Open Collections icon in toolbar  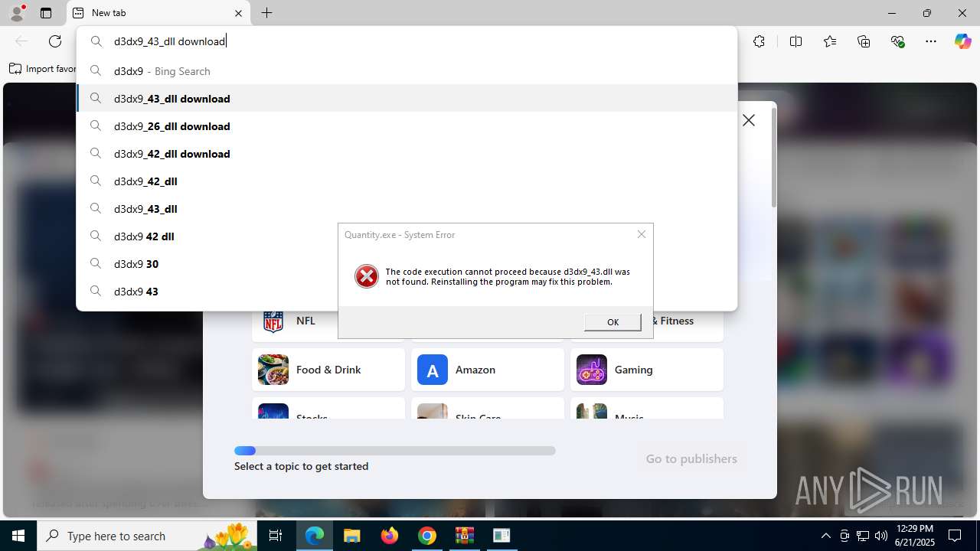[864, 41]
